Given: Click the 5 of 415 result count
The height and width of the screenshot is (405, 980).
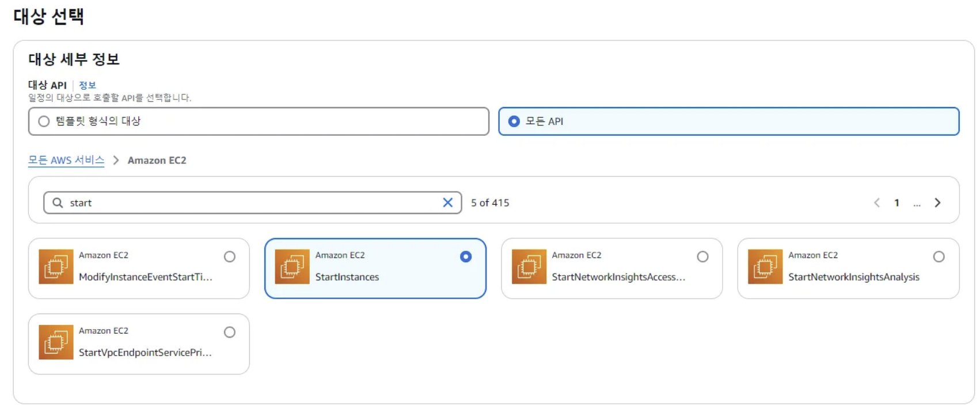Looking at the screenshot, I should 490,202.
